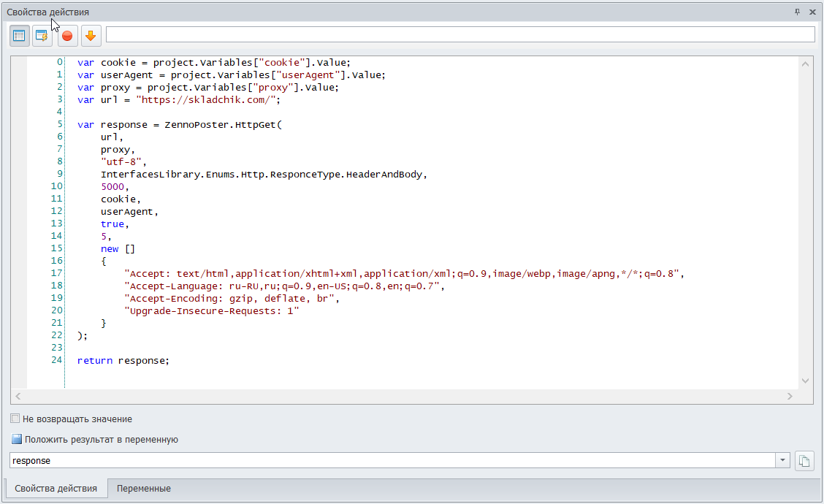Click line number 17 in the gutter

57,272
